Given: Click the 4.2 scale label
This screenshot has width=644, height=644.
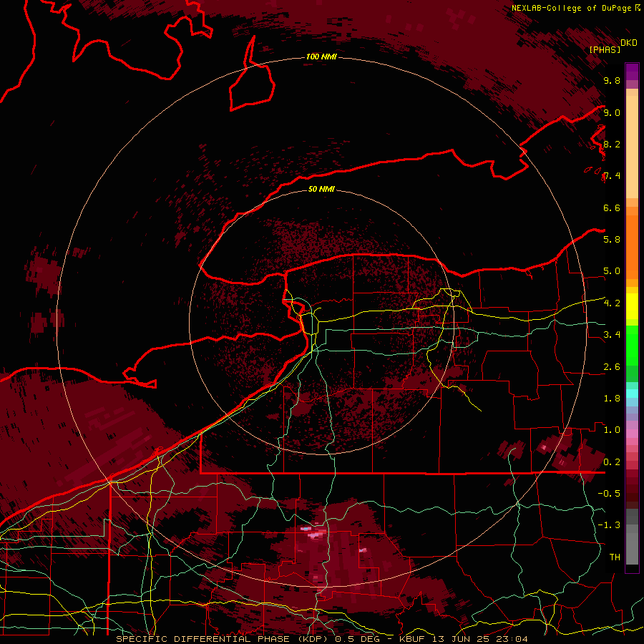Looking at the screenshot, I should pos(612,303).
